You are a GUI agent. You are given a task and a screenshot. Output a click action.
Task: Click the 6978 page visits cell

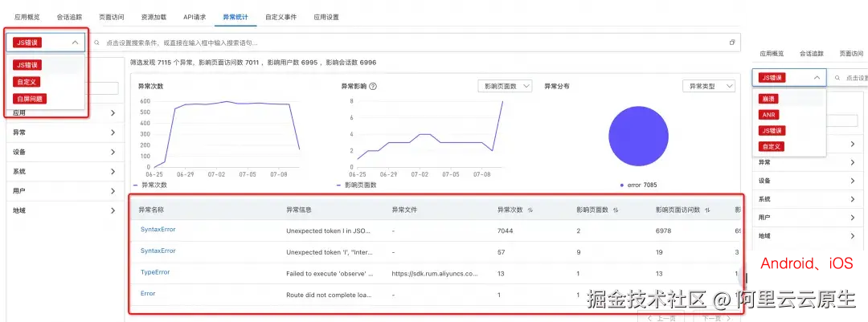(x=663, y=230)
